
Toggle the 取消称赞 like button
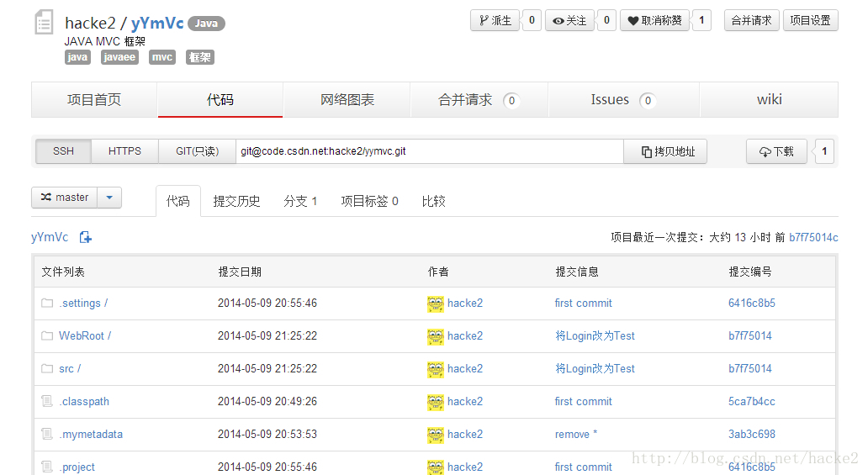tap(654, 20)
